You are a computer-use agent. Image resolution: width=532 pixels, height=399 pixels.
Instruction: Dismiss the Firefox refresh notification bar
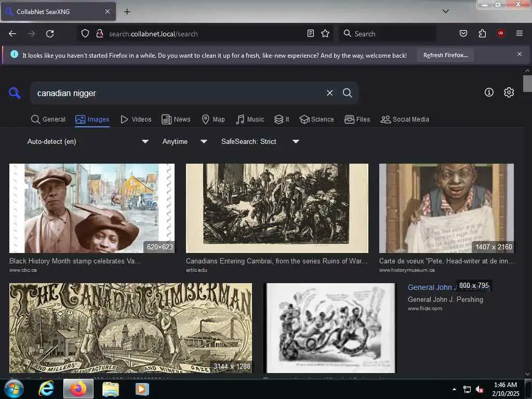point(520,54)
